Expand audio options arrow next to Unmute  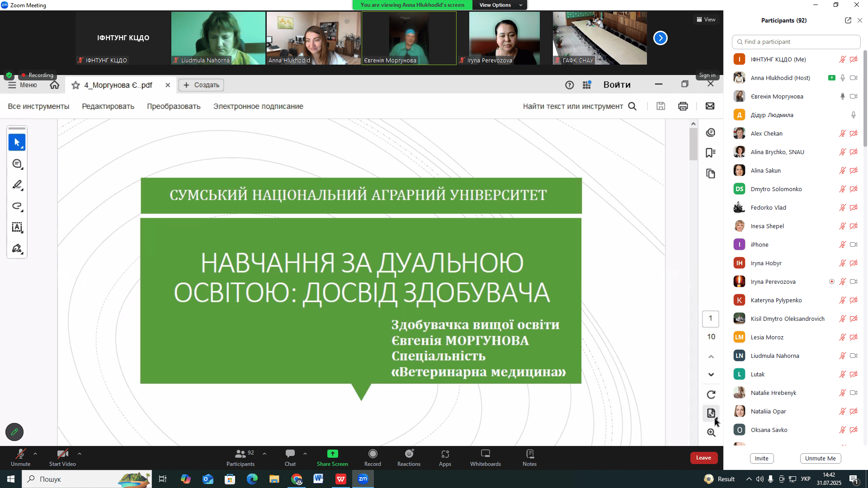tap(35, 454)
